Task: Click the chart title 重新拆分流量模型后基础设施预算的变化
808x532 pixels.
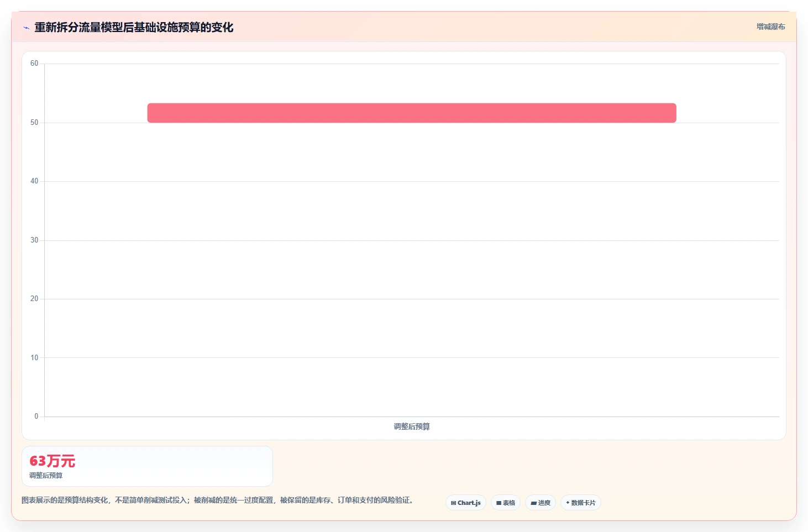Action: pos(134,27)
